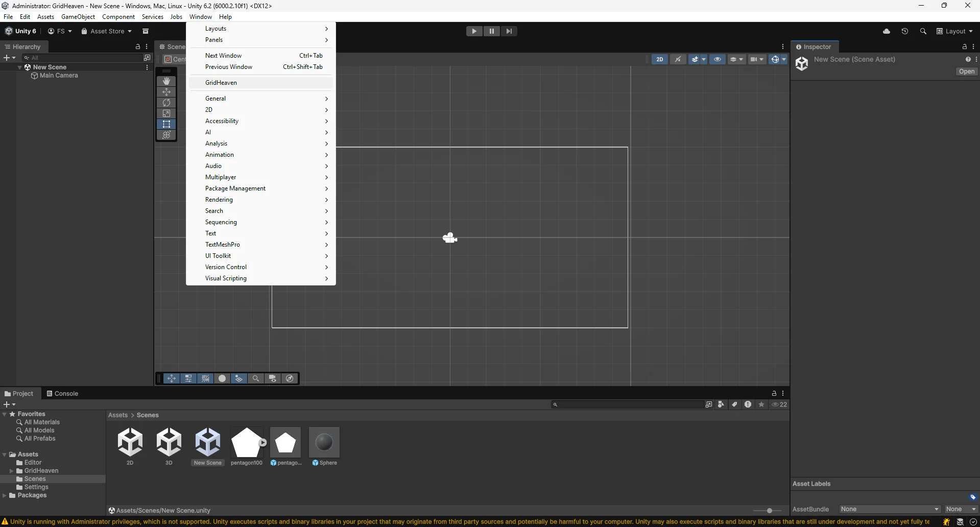This screenshot has width=980, height=527.
Task: Open the FS account dropdown
Action: point(60,31)
